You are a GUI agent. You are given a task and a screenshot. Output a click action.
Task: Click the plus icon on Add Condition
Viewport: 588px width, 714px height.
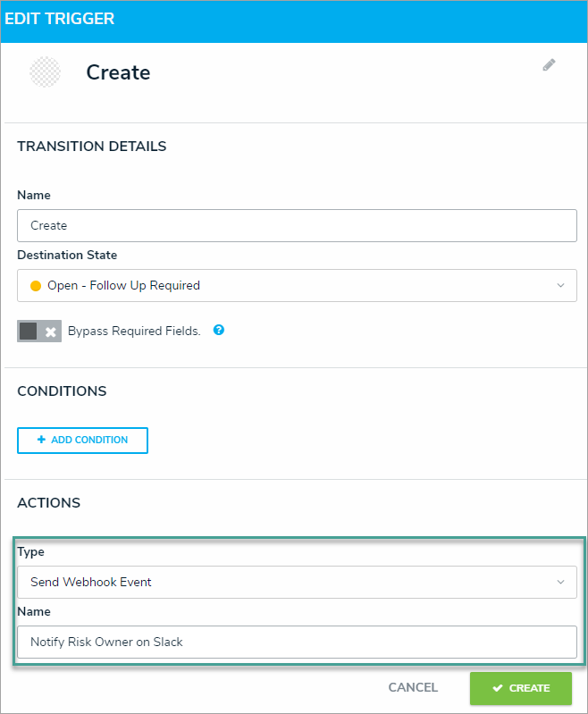[41, 440]
